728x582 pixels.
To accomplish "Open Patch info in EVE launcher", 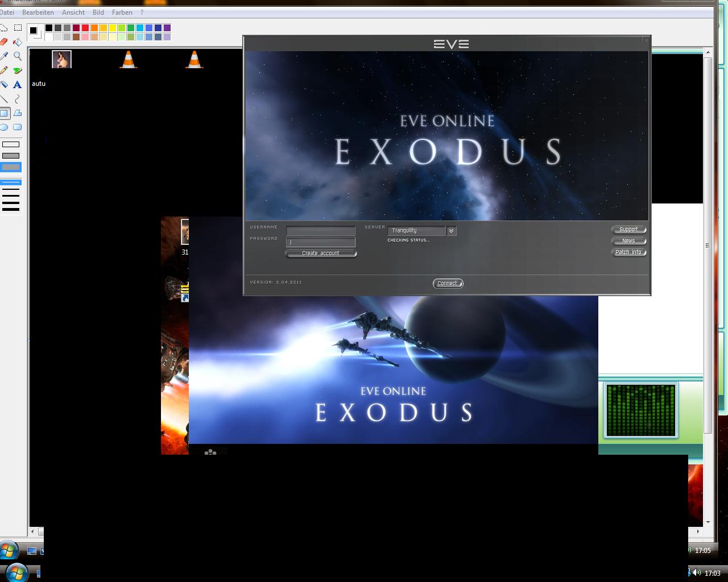I will (x=628, y=252).
